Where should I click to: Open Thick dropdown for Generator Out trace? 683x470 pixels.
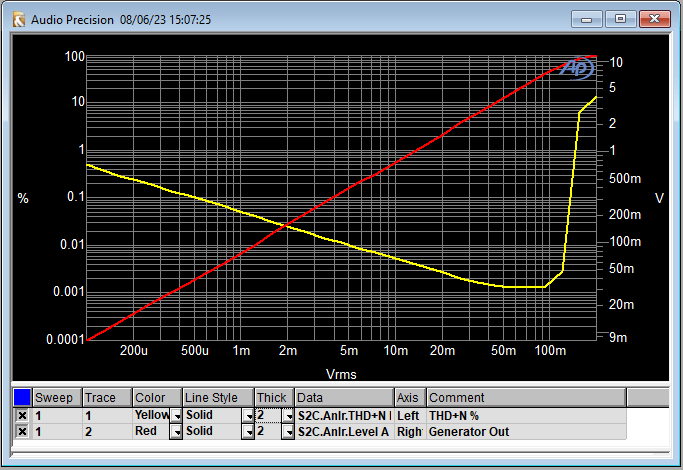tap(288, 432)
